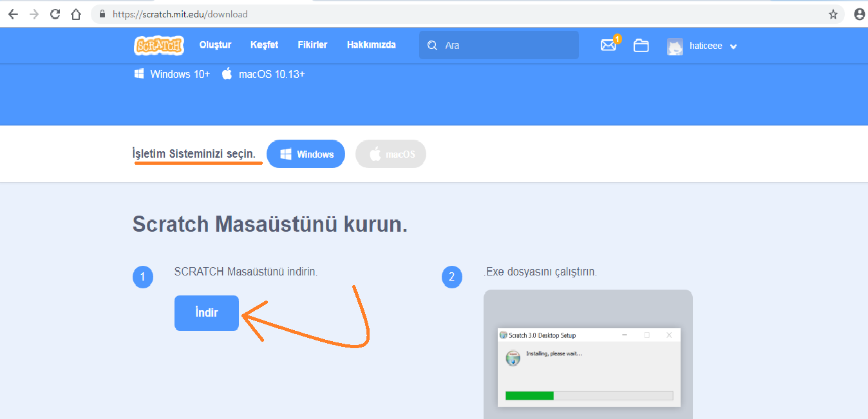Open the messages envelope icon
868x419 pixels.
pyautogui.click(x=609, y=45)
